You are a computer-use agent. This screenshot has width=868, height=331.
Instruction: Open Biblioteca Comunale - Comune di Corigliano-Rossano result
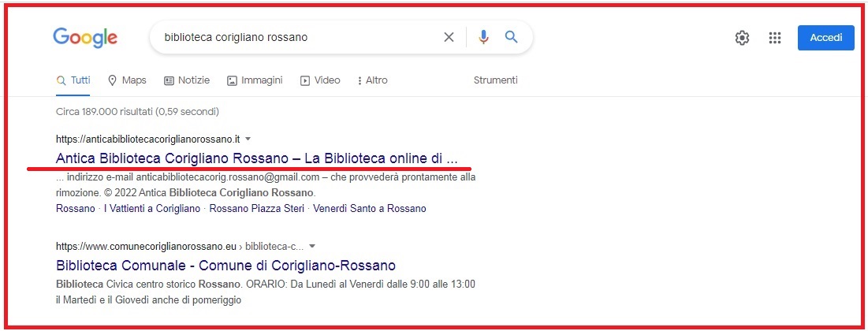pyautogui.click(x=225, y=265)
